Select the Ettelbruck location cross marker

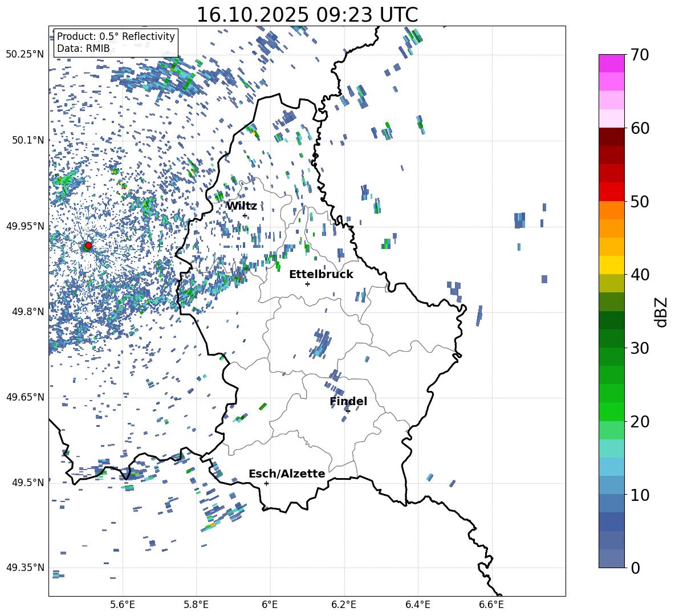tap(307, 284)
